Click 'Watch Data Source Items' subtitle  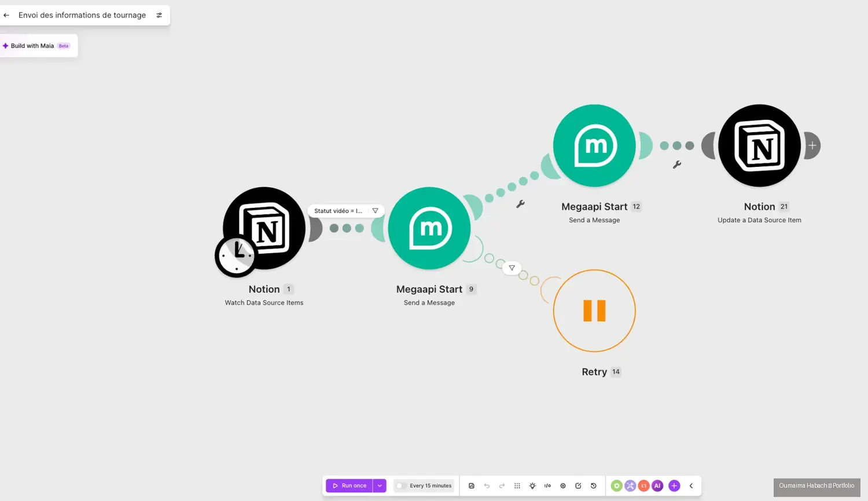point(264,303)
